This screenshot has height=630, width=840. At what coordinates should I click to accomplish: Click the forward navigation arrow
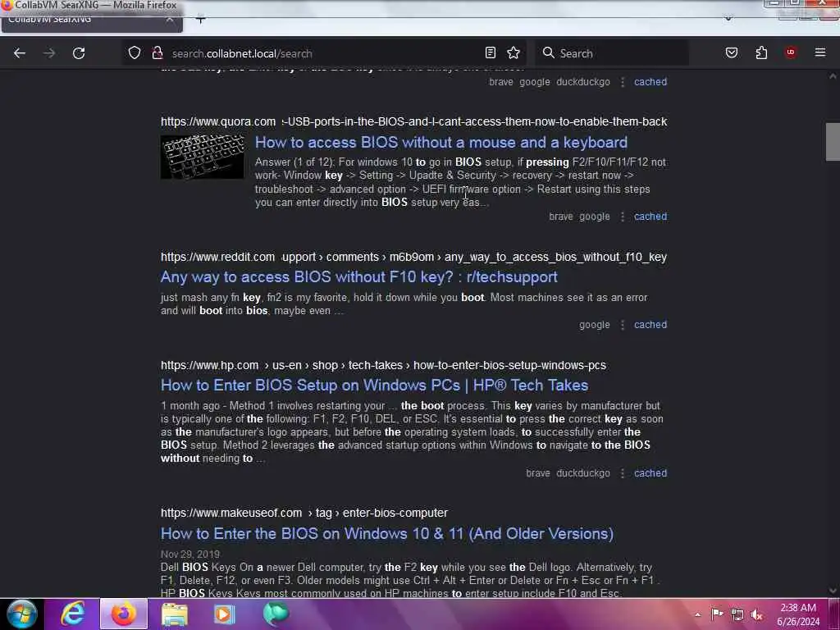49,53
